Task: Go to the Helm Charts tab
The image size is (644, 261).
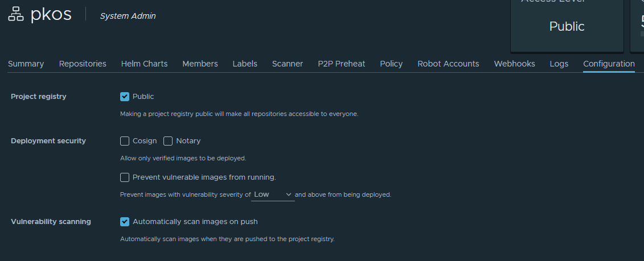Action: click(x=144, y=64)
